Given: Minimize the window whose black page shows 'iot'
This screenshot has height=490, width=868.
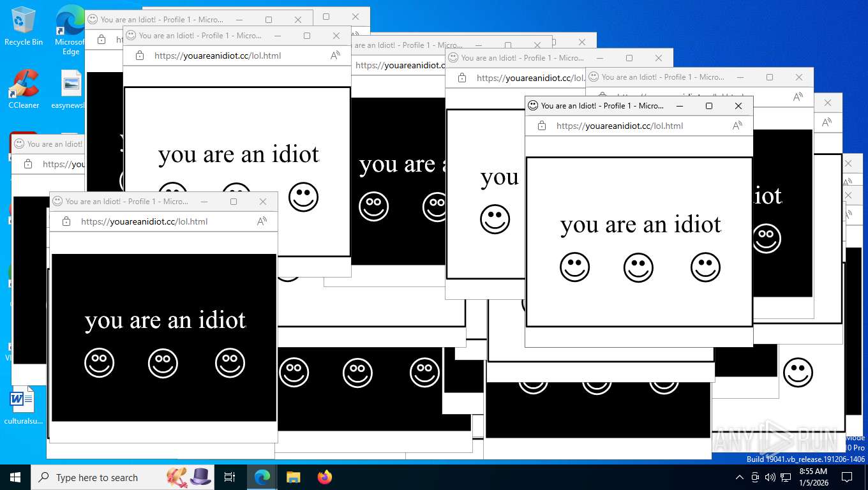Looking at the screenshot, I should click(x=740, y=77).
